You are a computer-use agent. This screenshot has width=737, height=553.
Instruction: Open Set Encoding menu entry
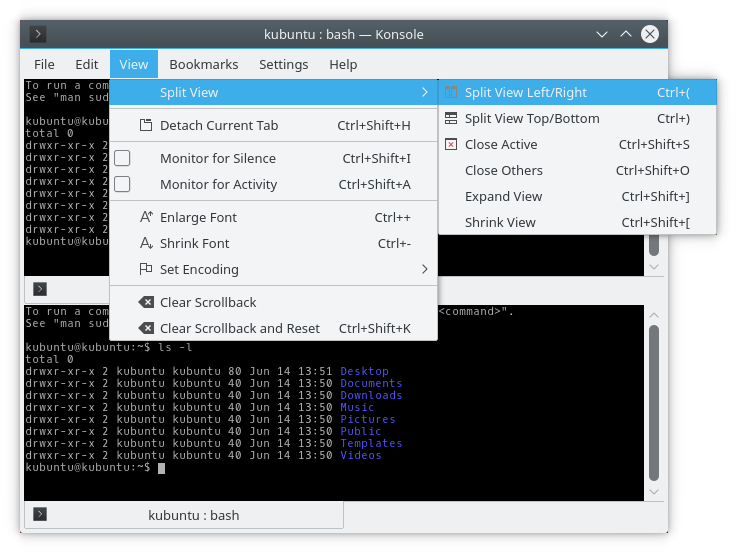pos(274,269)
